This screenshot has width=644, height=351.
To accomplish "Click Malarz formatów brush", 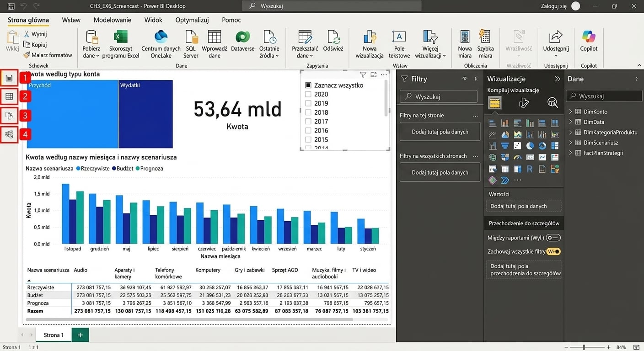I will click(27, 55).
